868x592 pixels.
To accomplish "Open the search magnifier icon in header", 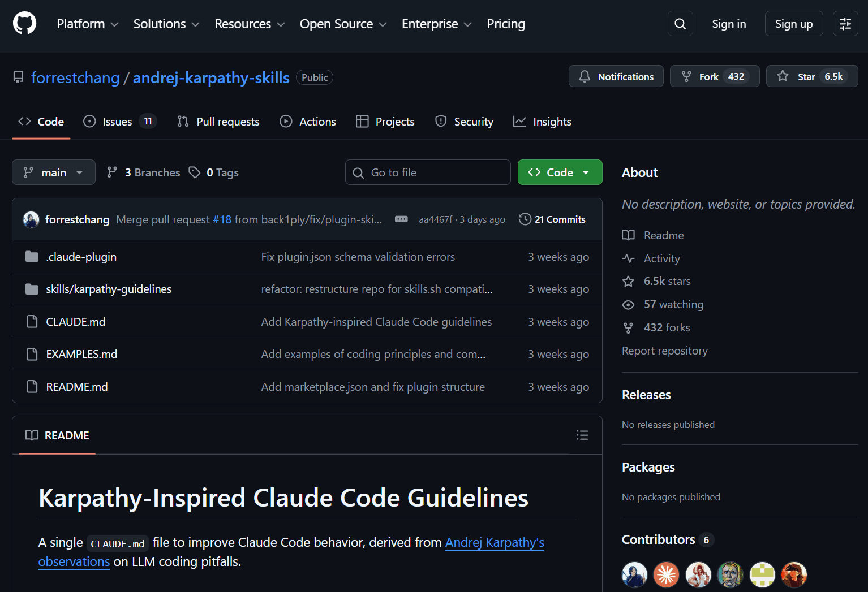I will click(x=680, y=24).
